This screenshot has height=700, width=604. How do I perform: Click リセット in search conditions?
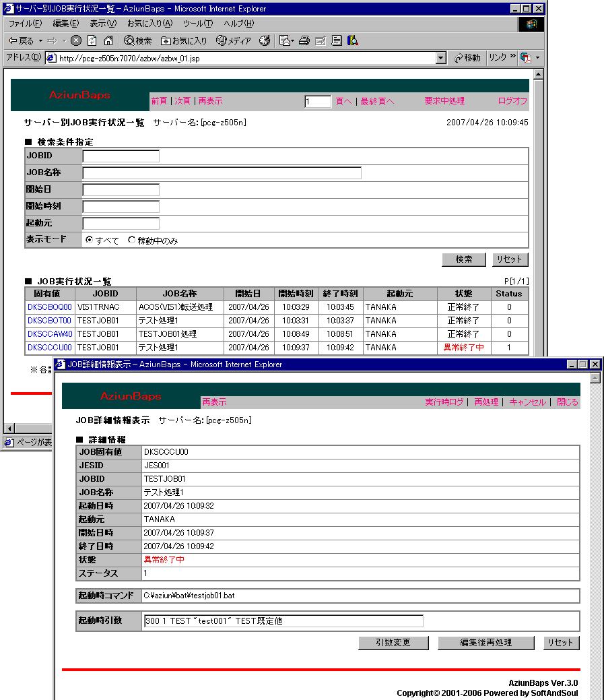pyautogui.click(x=510, y=259)
